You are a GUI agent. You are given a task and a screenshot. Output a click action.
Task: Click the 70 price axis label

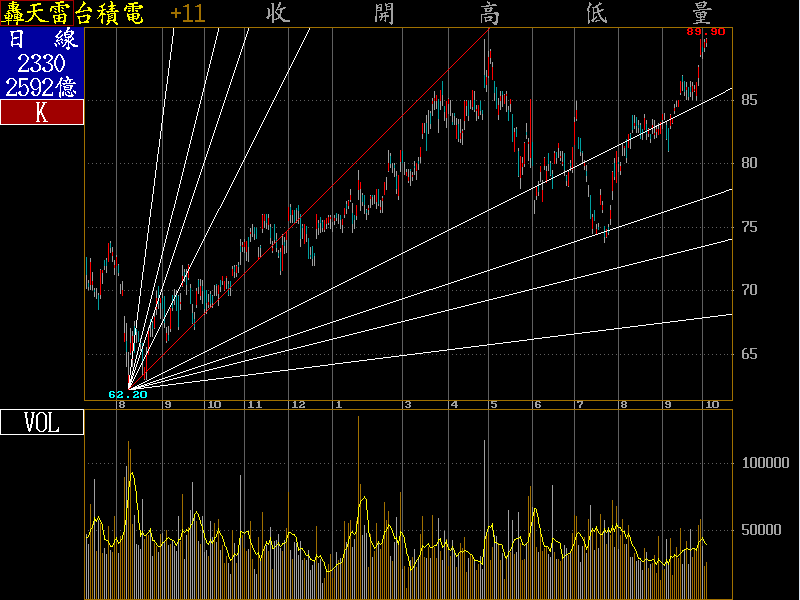749,291
